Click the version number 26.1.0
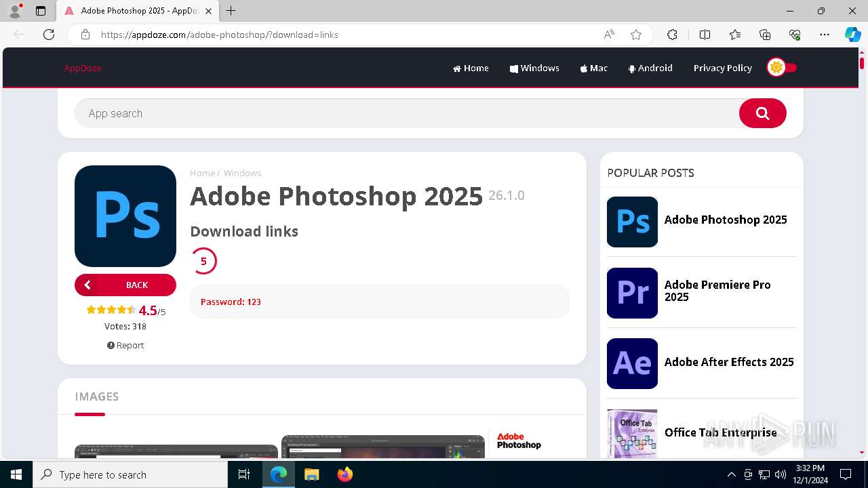This screenshot has width=868, height=488. pyautogui.click(x=507, y=195)
